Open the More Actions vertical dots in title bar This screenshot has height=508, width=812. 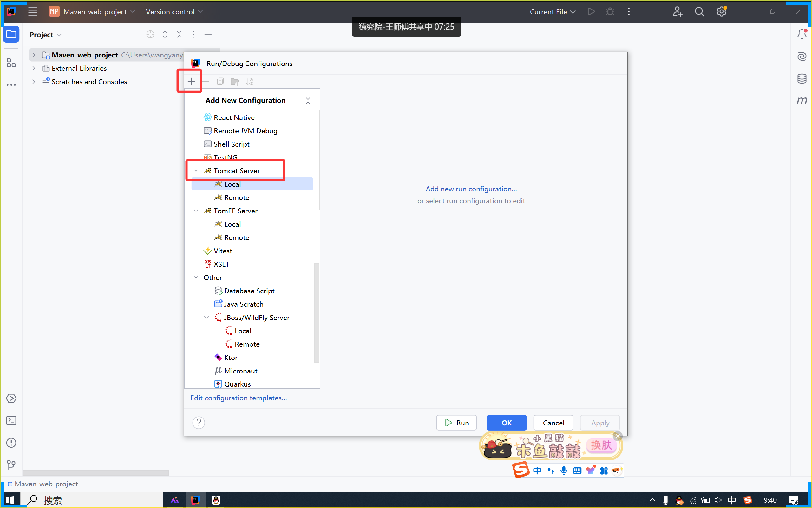(629, 11)
